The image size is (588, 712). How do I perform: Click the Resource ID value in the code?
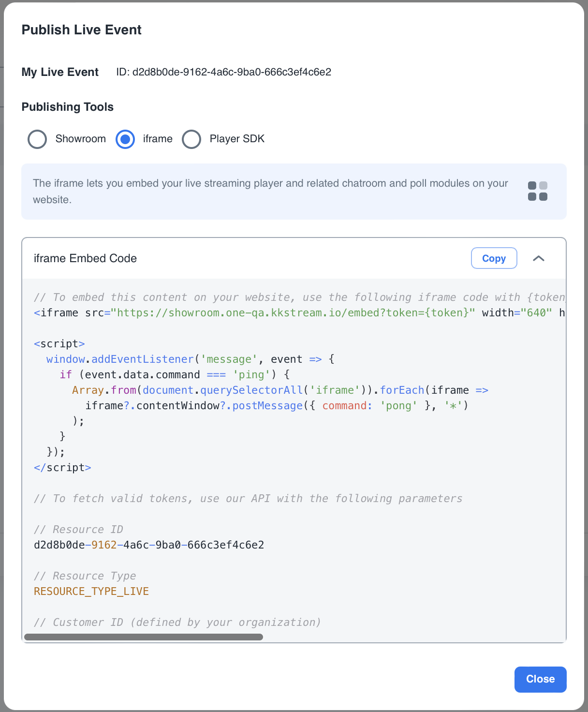click(149, 545)
